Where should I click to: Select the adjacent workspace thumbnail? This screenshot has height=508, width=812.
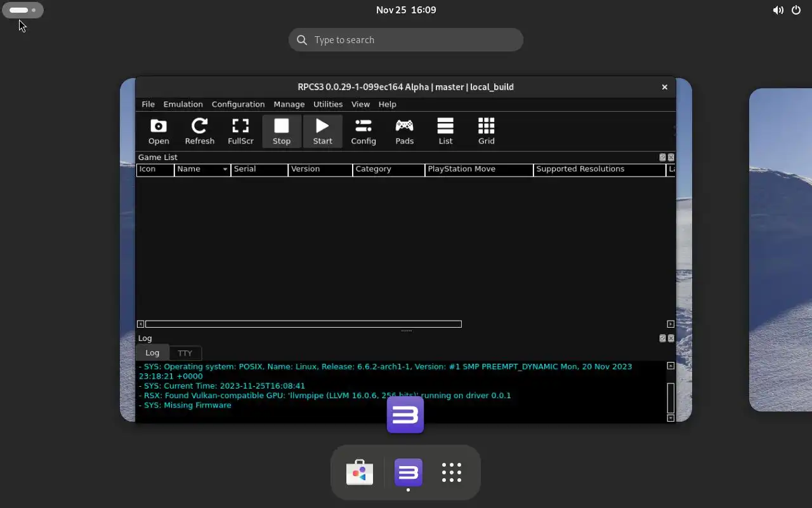[x=780, y=250]
